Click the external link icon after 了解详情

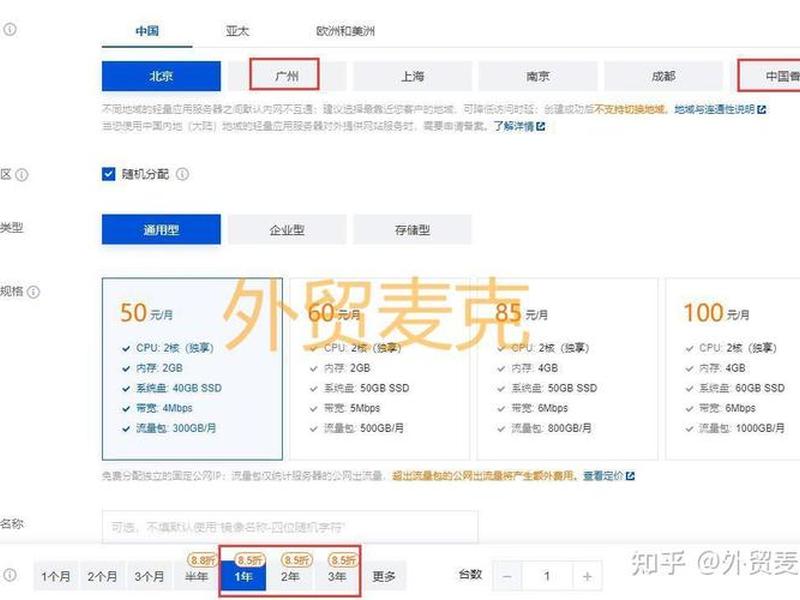click(540, 126)
